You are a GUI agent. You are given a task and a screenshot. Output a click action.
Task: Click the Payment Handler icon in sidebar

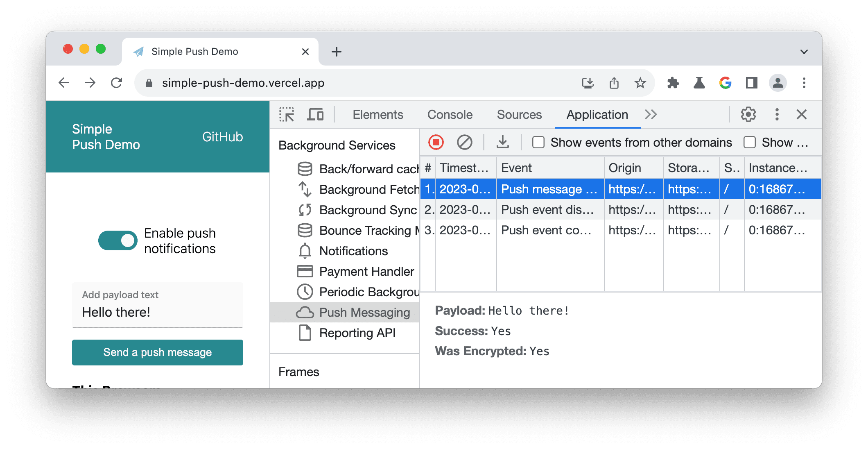click(x=305, y=270)
